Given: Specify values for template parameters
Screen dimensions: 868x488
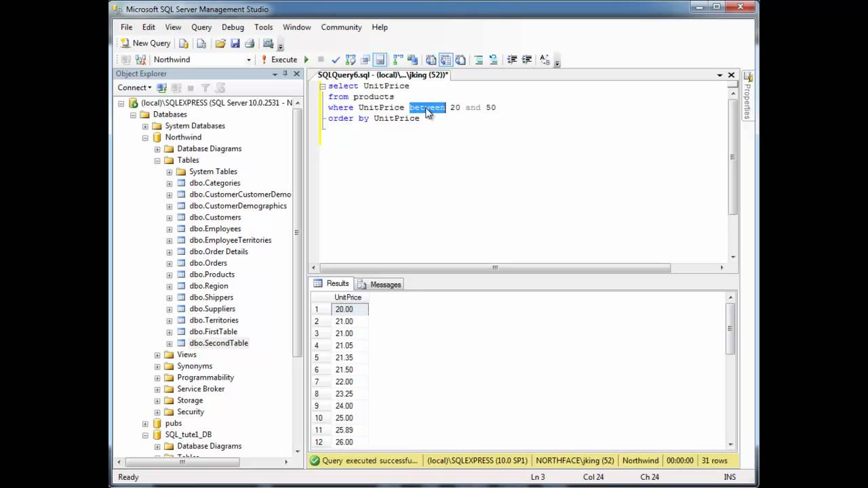Looking at the screenshot, I should click(x=545, y=60).
